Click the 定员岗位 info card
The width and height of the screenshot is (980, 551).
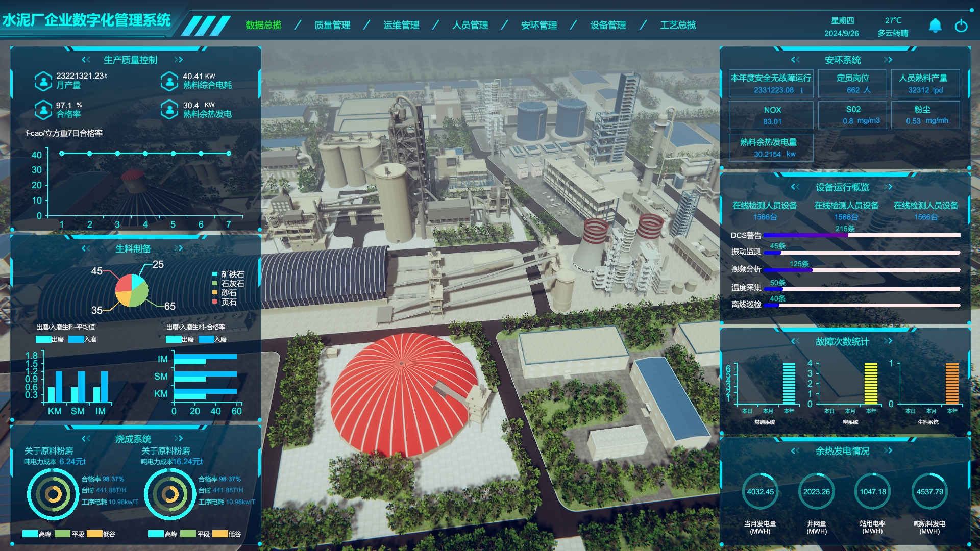point(852,84)
